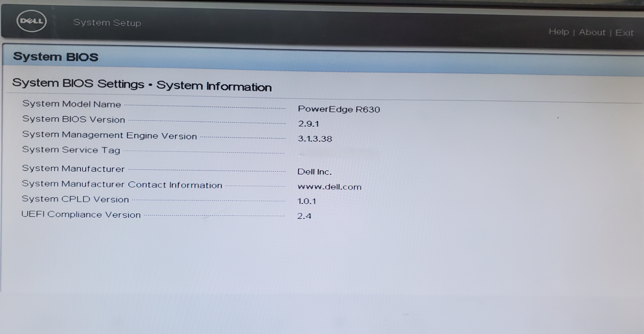Select System Manufacturer Contact Information label
Viewport: 644px width, 334px height.
pos(122,184)
